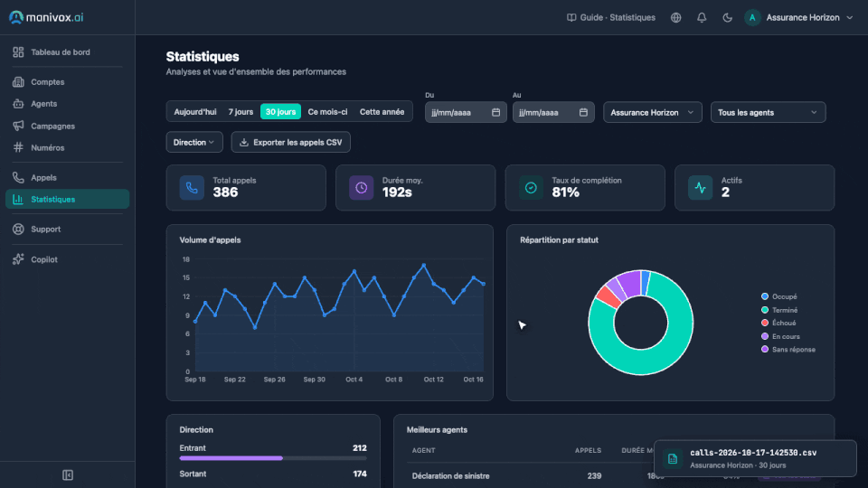Select Statistiques in sidebar
The image size is (868, 488).
67,199
